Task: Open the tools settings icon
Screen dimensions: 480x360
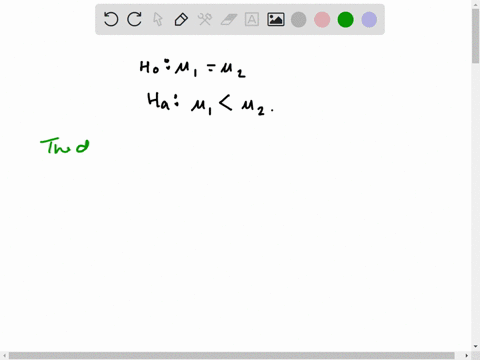Action: tap(205, 19)
